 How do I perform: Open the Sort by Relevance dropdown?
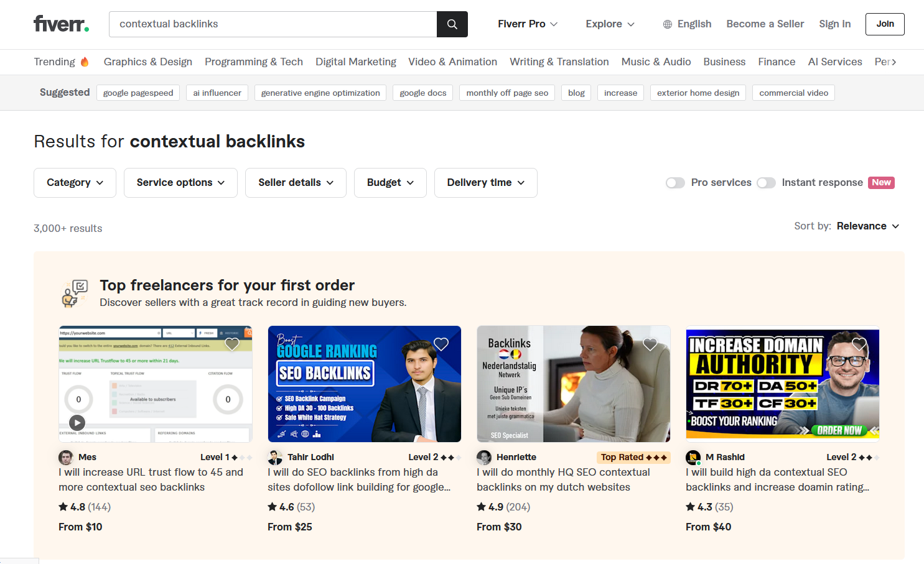click(x=868, y=226)
